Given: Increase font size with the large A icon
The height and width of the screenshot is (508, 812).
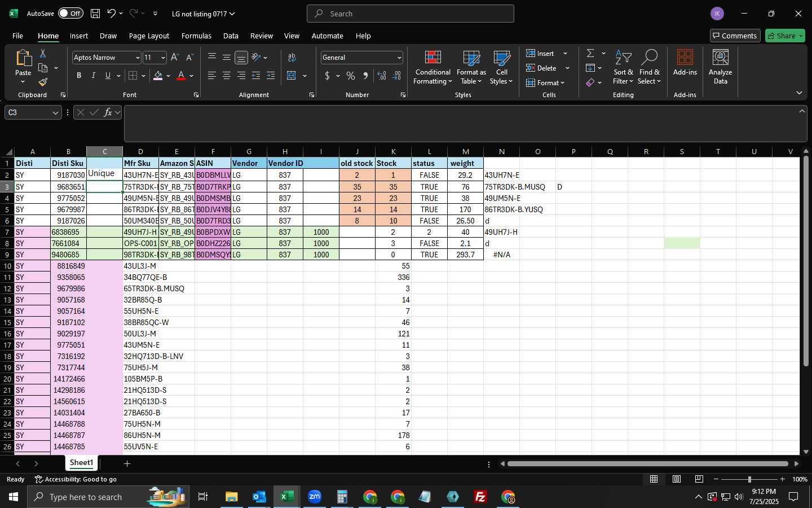Looking at the screenshot, I should pos(175,58).
